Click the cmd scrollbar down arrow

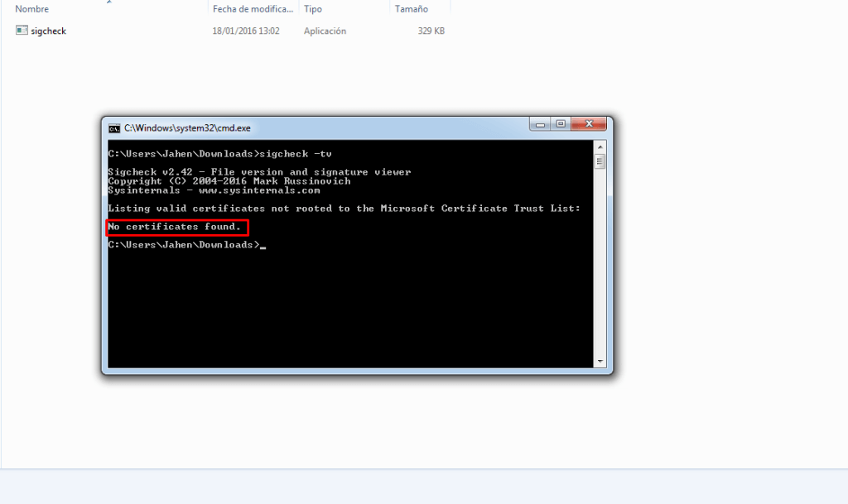pyautogui.click(x=600, y=361)
